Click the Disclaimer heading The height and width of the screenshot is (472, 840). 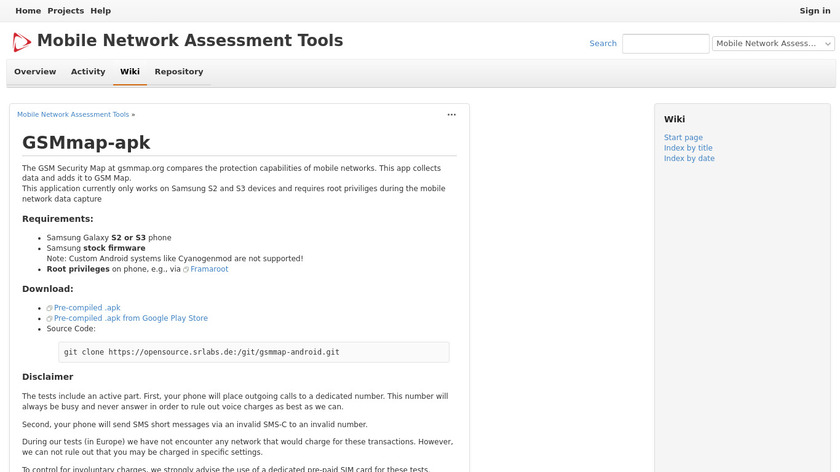47,377
